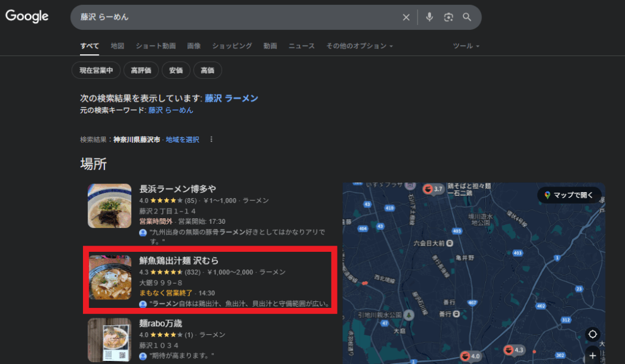Click the magnifying glass search icon
625x364 pixels.
tap(467, 17)
